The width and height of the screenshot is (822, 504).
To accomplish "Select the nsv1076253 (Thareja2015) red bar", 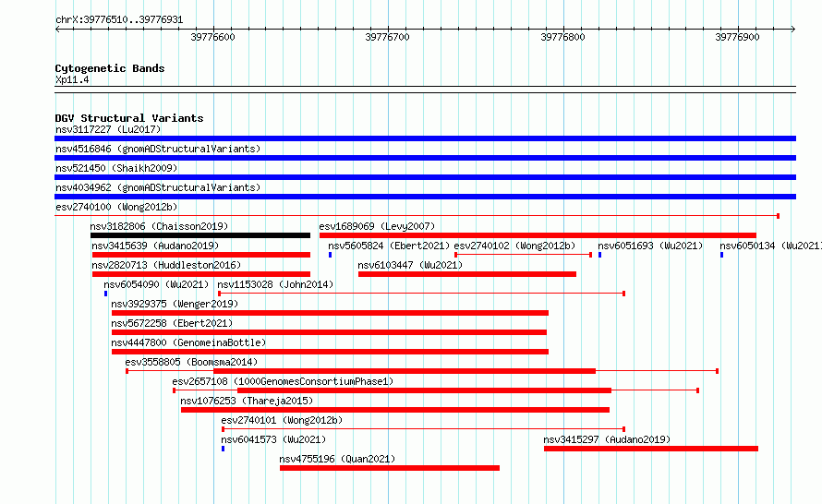I will tap(395, 410).
